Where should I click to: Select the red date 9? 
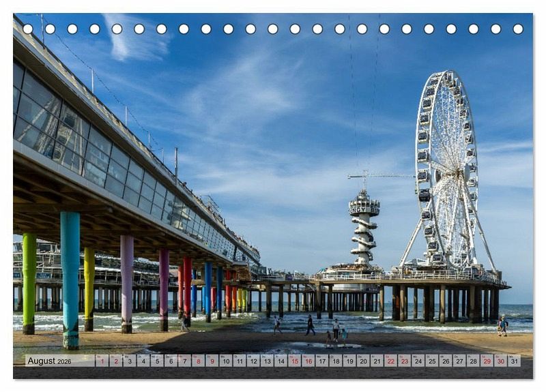pyautogui.click(x=212, y=361)
